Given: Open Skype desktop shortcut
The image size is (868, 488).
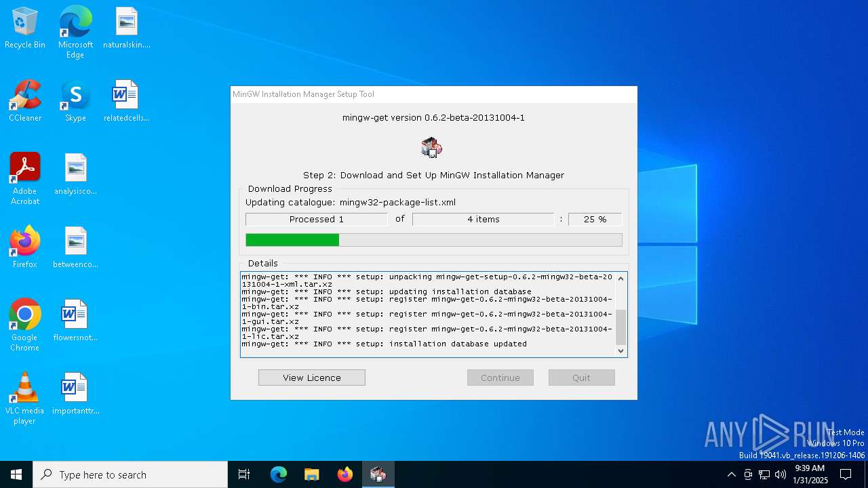Looking at the screenshot, I should pyautogui.click(x=75, y=102).
